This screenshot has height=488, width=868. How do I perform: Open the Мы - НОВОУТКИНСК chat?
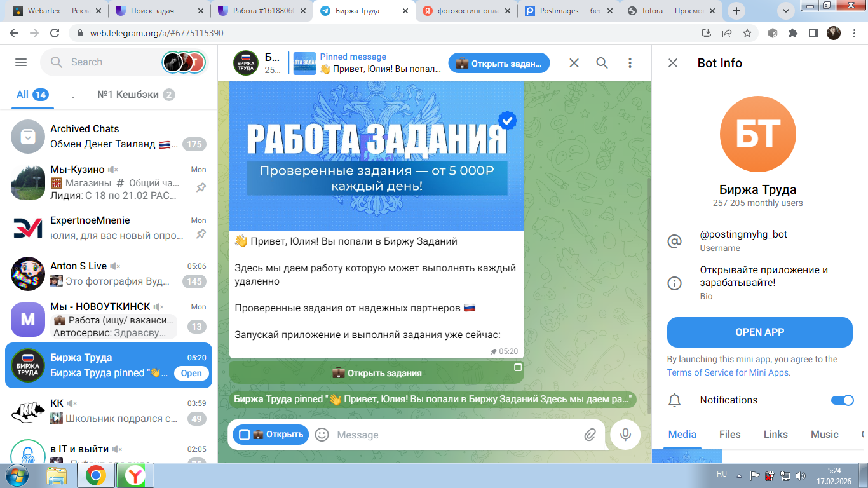click(109, 320)
